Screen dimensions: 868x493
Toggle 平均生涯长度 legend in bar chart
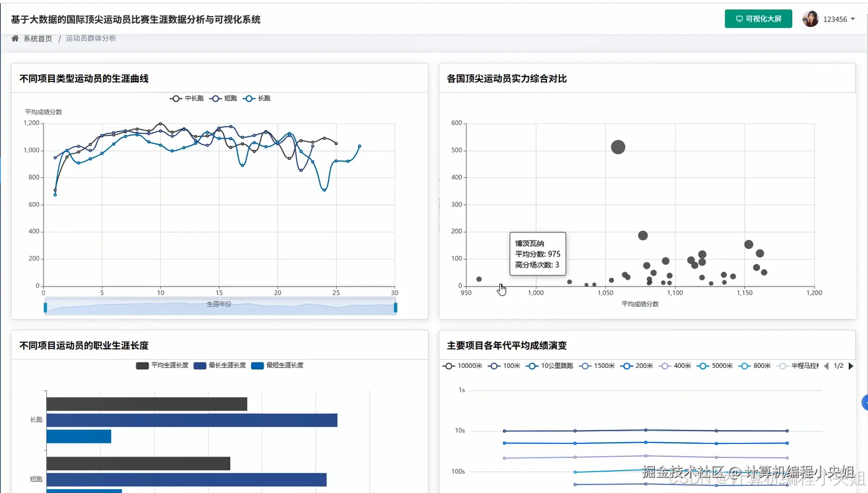tap(162, 366)
